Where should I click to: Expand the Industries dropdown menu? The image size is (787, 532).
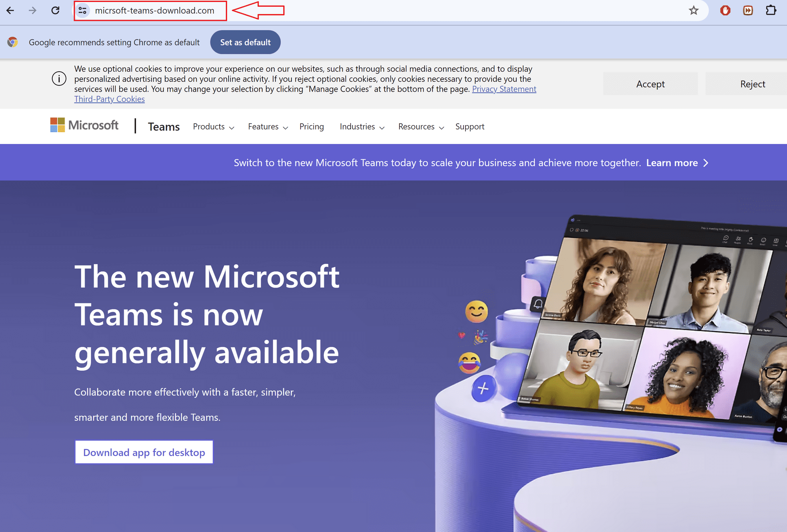tap(362, 126)
